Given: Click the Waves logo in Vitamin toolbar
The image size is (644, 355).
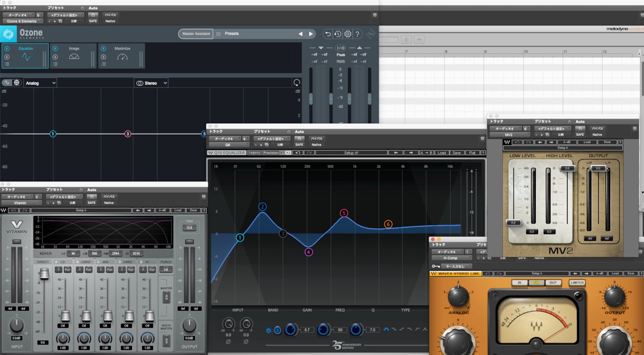Looking at the screenshot, I should [x=4, y=210].
